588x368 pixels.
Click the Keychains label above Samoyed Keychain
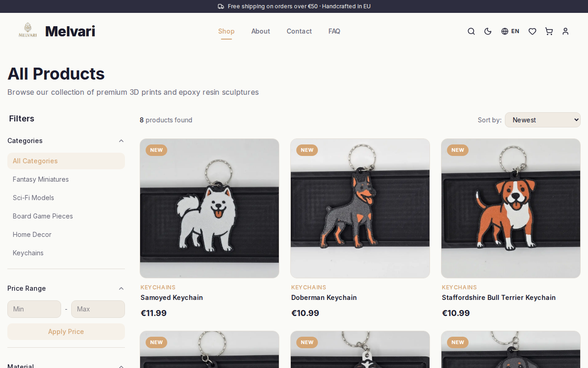pyautogui.click(x=158, y=287)
